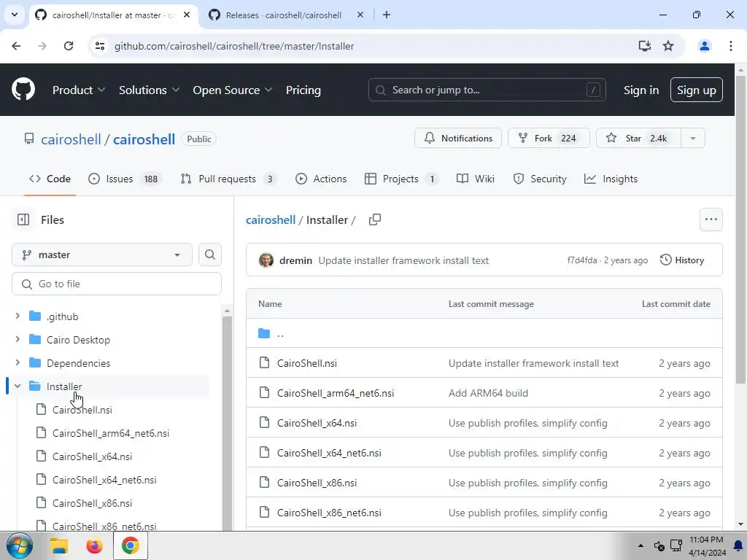View the commit History
Image resolution: width=747 pixels, height=560 pixels.
(x=682, y=260)
